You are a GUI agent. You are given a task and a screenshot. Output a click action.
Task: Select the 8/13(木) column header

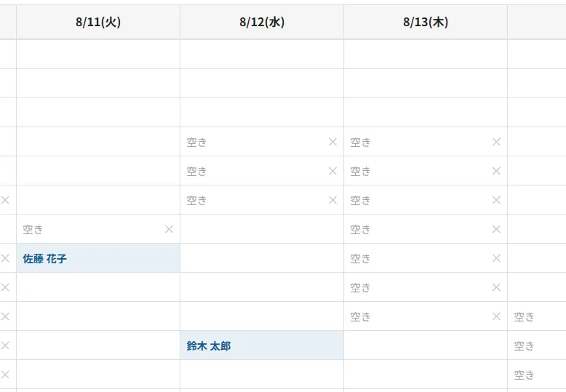pyautogui.click(x=426, y=22)
